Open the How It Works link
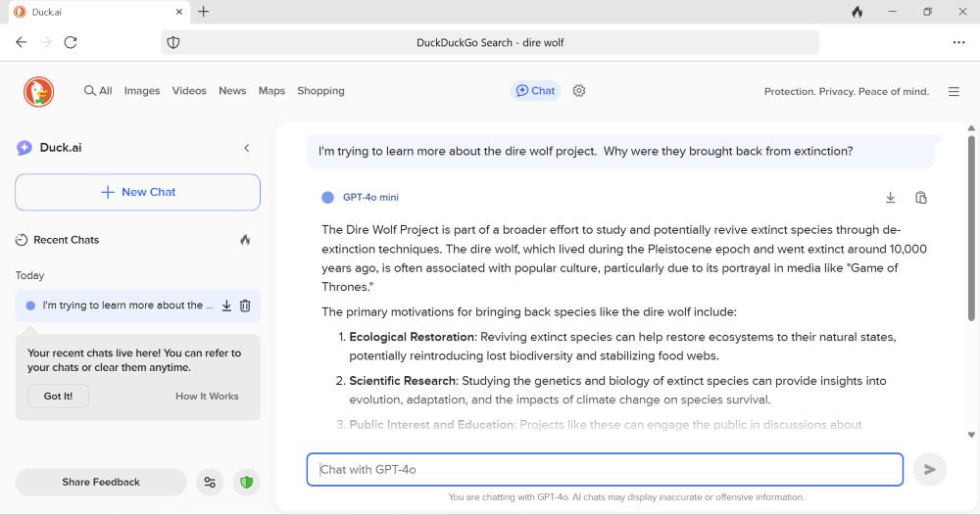The width and height of the screenshot is (980, 515). tap(207, 397)
